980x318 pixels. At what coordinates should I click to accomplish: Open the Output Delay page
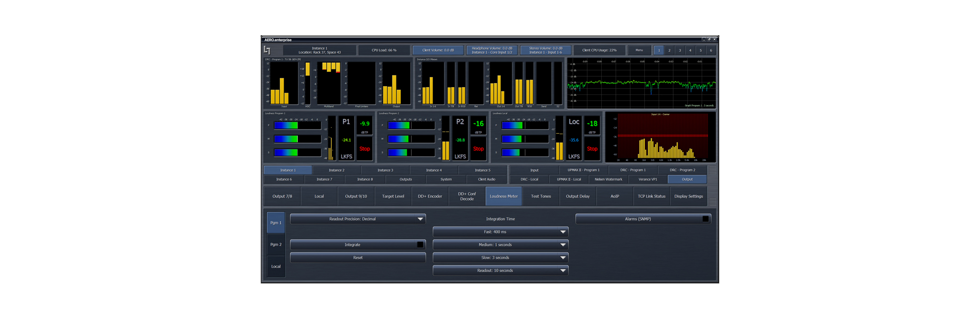tap(578, 196)
